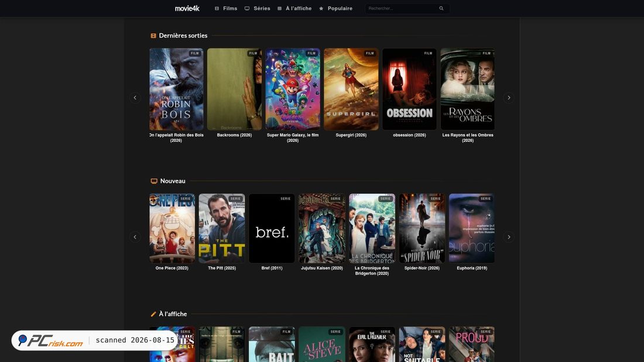
Task: Click title La Chronique des Bridgerton (2020)
Action: point(372,270)
